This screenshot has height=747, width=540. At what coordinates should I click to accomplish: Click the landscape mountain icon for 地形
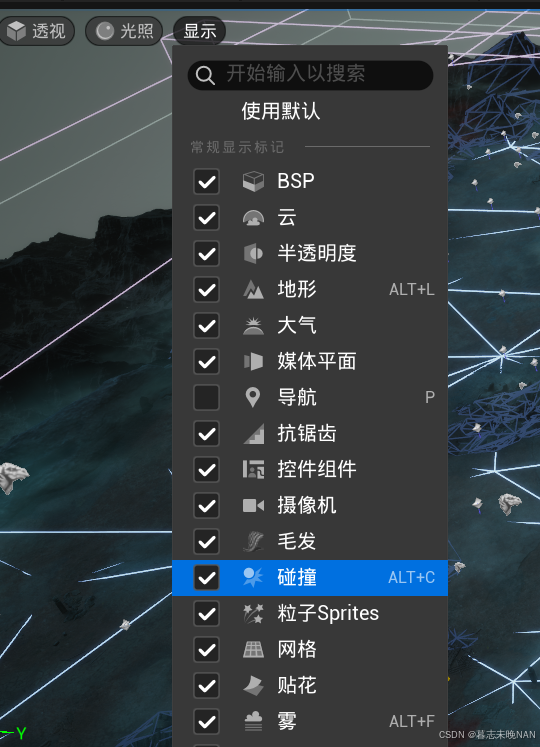[x=253, y=289]
